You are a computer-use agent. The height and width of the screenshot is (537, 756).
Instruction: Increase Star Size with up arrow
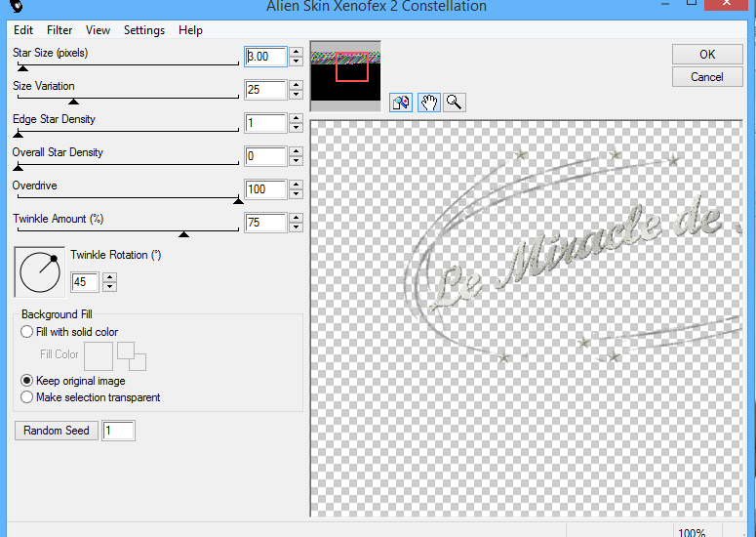tap(297, 53)
